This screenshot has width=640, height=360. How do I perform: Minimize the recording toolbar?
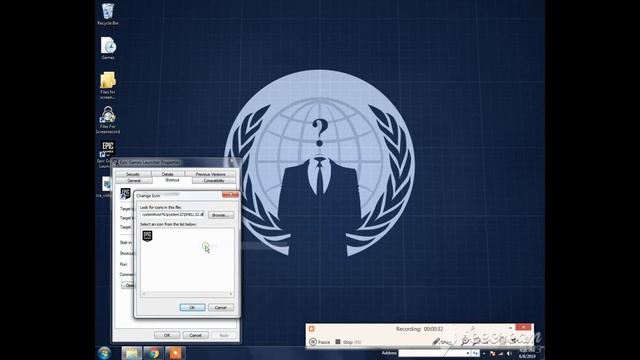click(511, 328)
